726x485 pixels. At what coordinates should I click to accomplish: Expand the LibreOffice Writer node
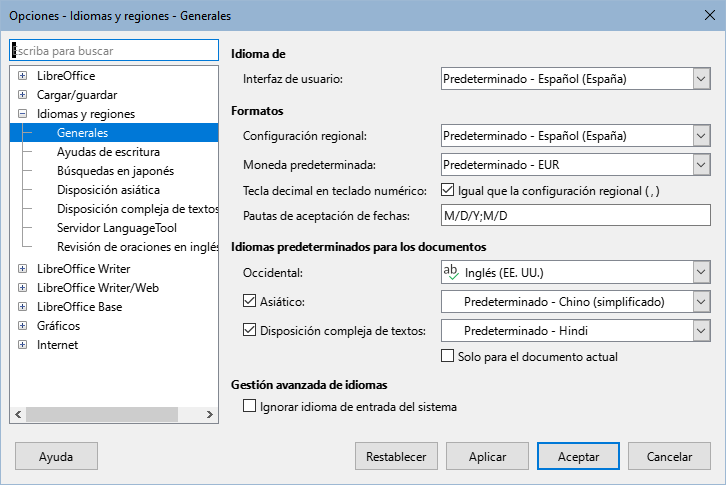point(22,268)
